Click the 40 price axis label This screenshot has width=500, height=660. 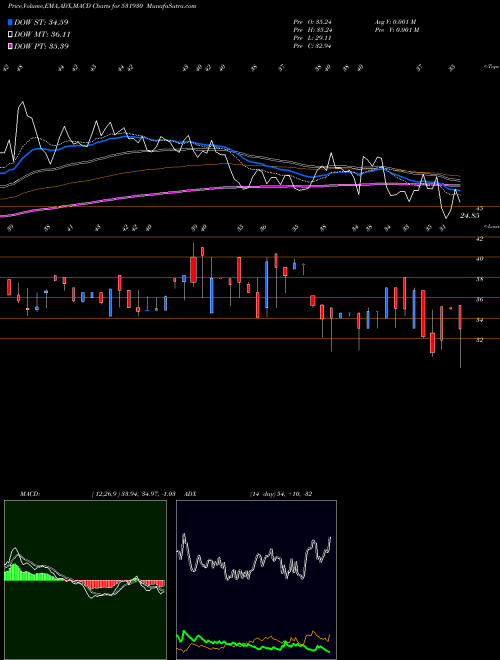[x=479, y=259]
